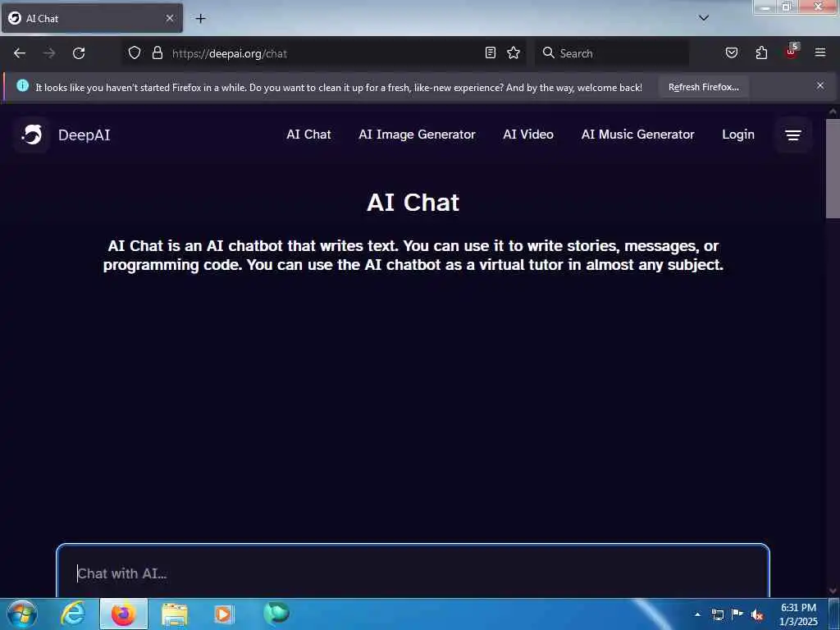Image resolution: width=840 pixels, height=630 pixels.
Task: Bookmark this page with star icon
Action: click(514, 52)
